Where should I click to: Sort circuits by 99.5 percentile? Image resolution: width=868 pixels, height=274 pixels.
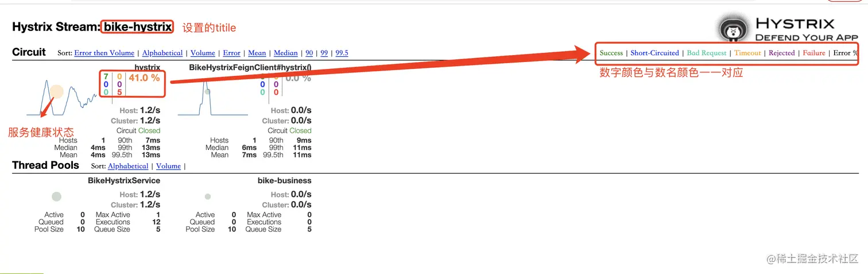pos(342,53)
